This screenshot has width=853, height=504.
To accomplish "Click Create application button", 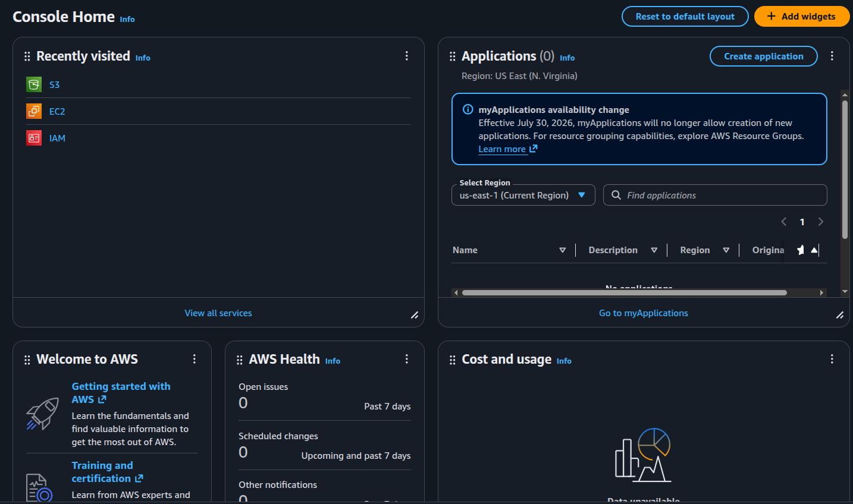I will [764, 56].
